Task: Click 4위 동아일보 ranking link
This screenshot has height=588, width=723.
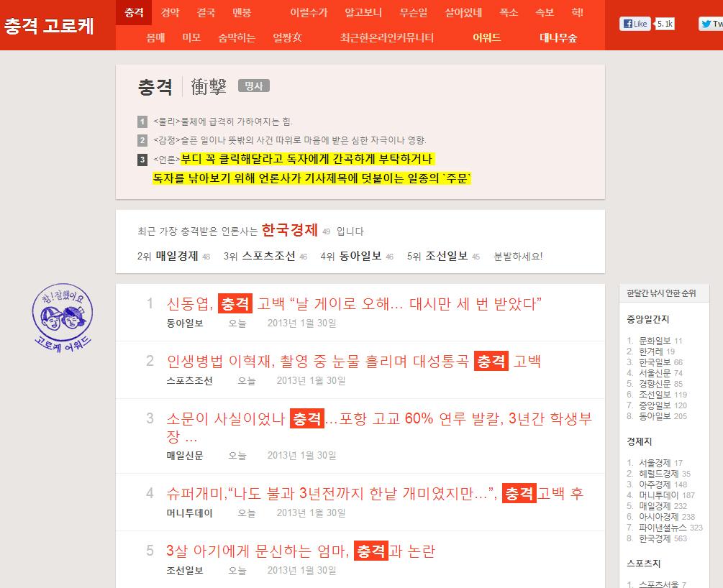Action: click(360, 256)
